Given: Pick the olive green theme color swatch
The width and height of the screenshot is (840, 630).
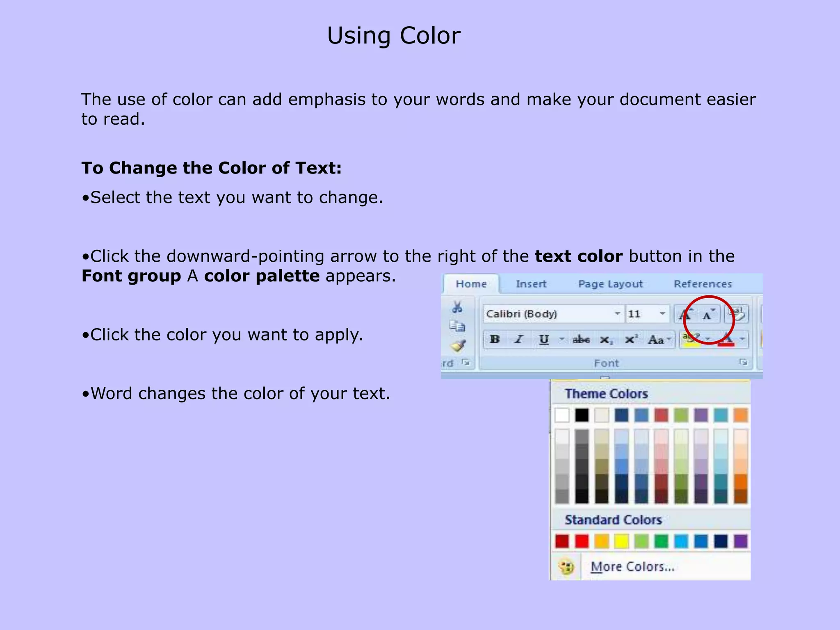Looking at the screenshot, I should (681, 415).
